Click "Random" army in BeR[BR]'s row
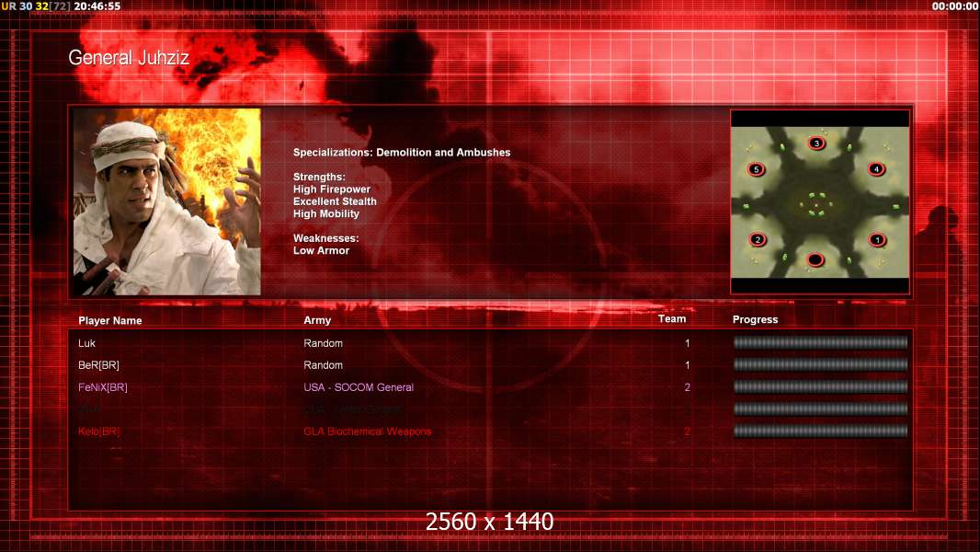This screenshot has width=980, height=552. (x=323, y=365)
